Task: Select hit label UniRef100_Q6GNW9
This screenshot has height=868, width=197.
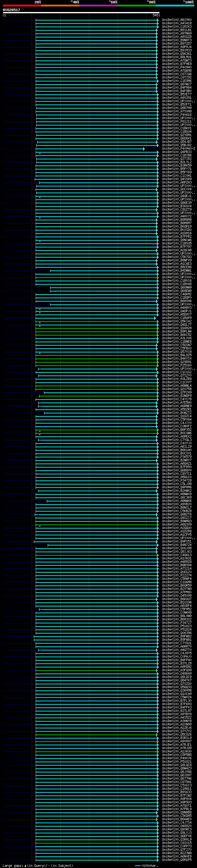Action: click(x=177, y=287)
